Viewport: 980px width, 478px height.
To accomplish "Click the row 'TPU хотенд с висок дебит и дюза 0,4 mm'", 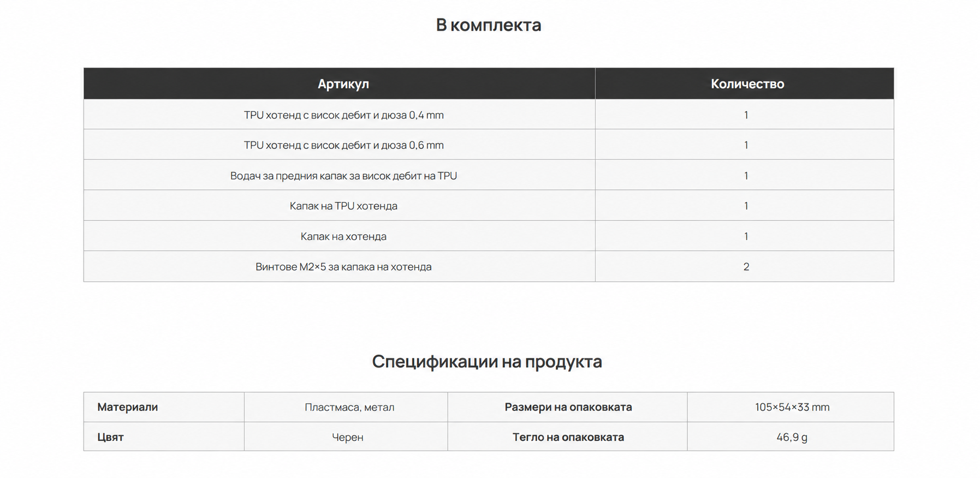I will (489, 115).
